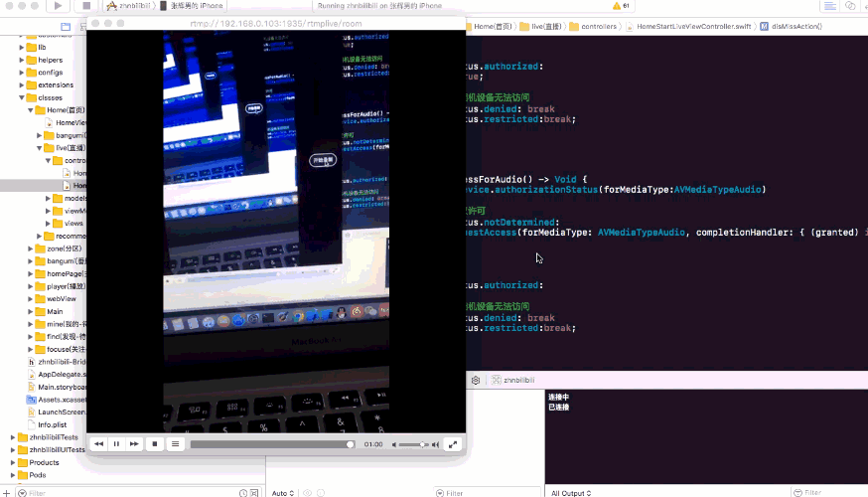Show the assistant editor button
The width and height of the screenshot is (868, 497).
tap(850, 6)
